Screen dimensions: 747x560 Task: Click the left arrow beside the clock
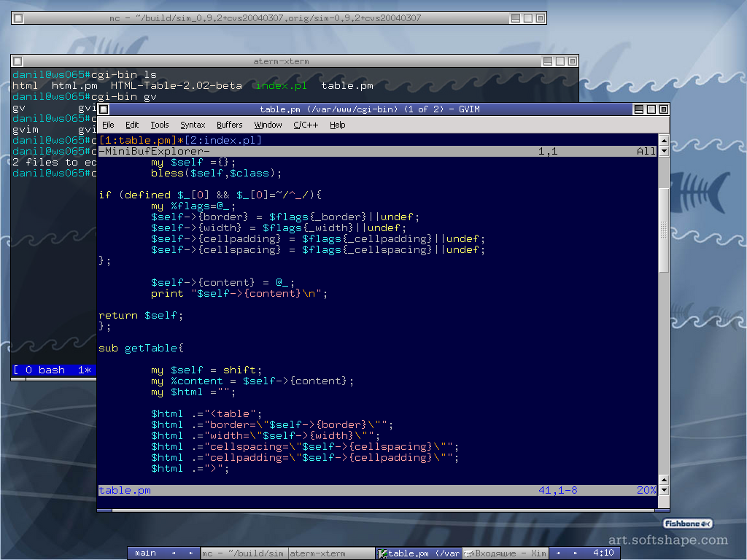click(x=558, y=553)
